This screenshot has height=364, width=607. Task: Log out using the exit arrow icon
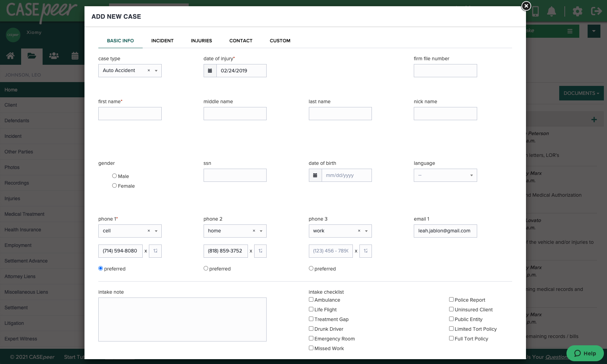click(596, 11)
